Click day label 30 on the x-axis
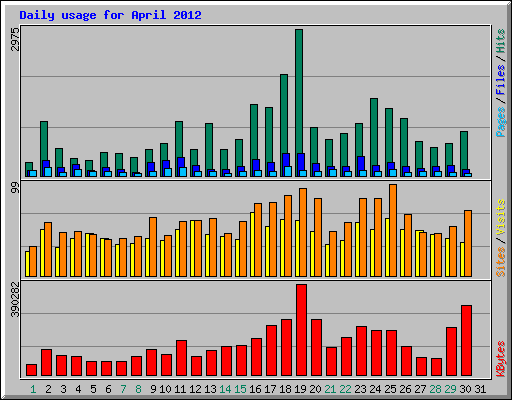Image resolution: width=512 pixels, height=400 pixels. 465,389
